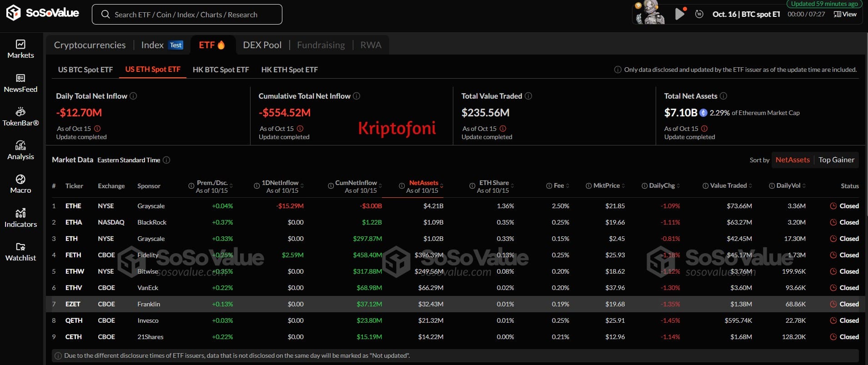
Task: Play the Oct. 16 BTC spot ETF audio
Action: click(679, 14)
